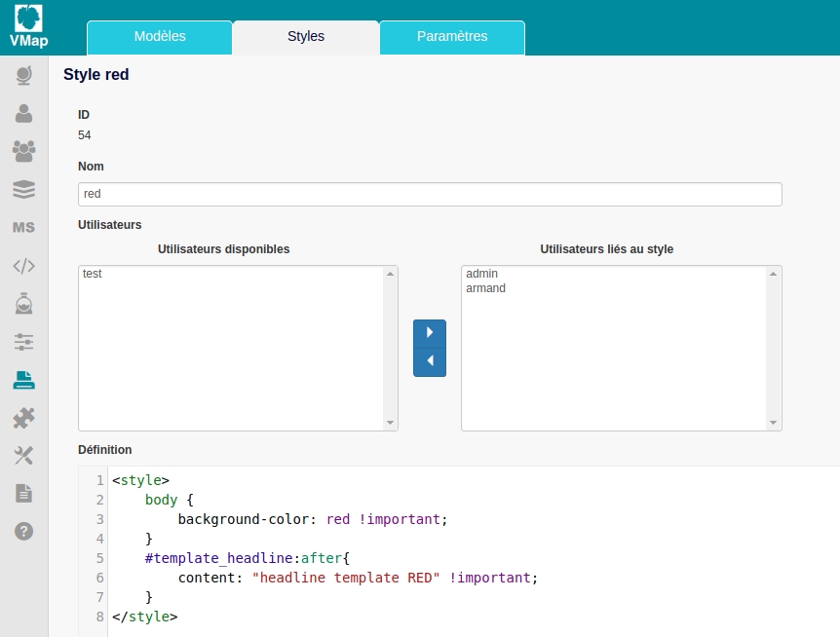Open the document sidebar icon
Screen dimensions: 840x637
[24, 493]
